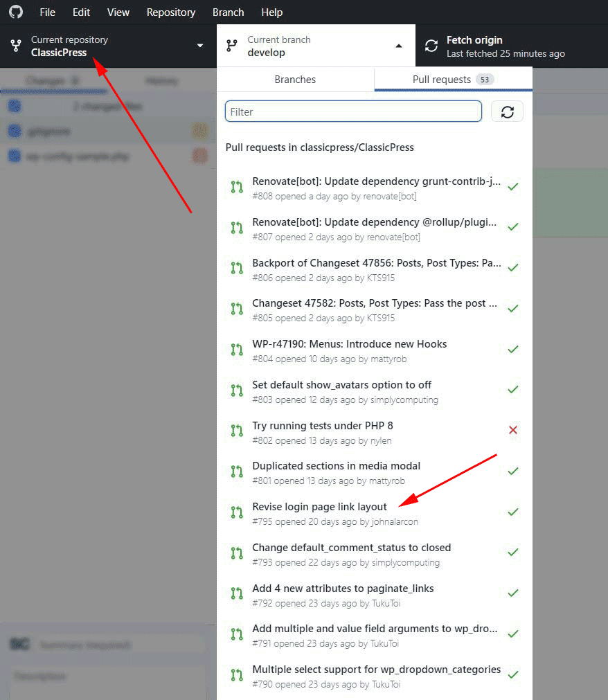Click pull request icon for #795
The image size is (608, 700).
point(237,512)
